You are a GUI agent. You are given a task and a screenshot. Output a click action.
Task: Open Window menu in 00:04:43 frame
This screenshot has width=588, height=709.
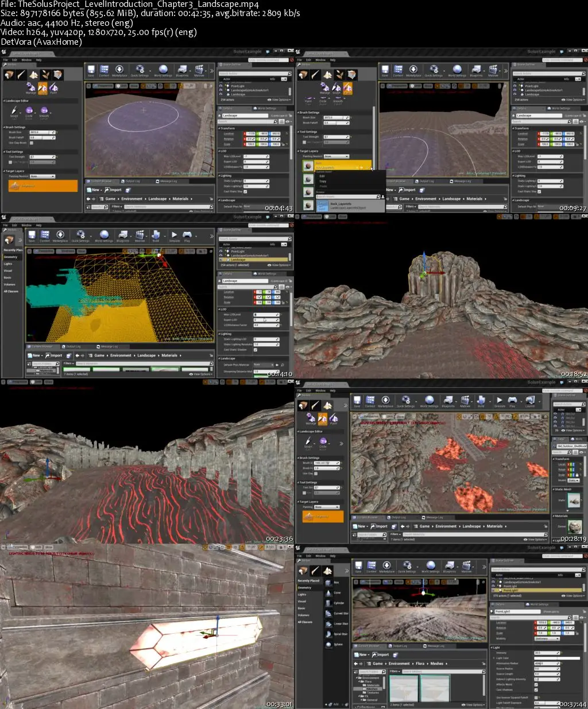[26, 60]
